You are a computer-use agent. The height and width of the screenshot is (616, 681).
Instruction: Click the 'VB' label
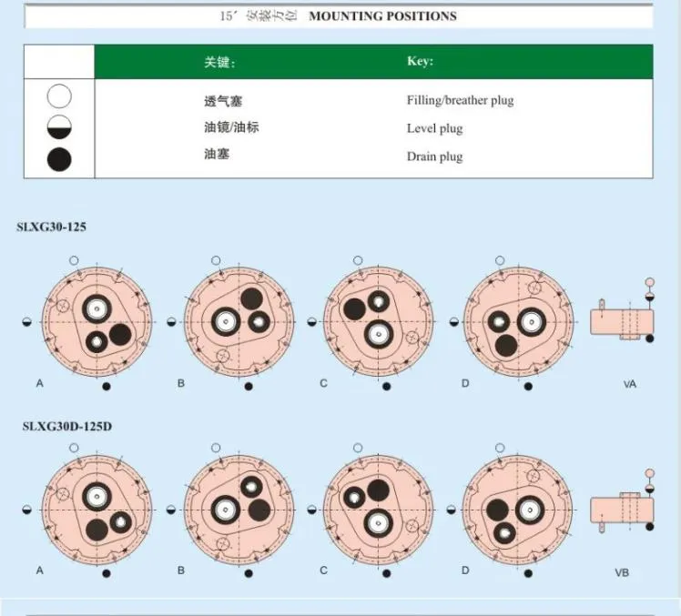(622, 573)
